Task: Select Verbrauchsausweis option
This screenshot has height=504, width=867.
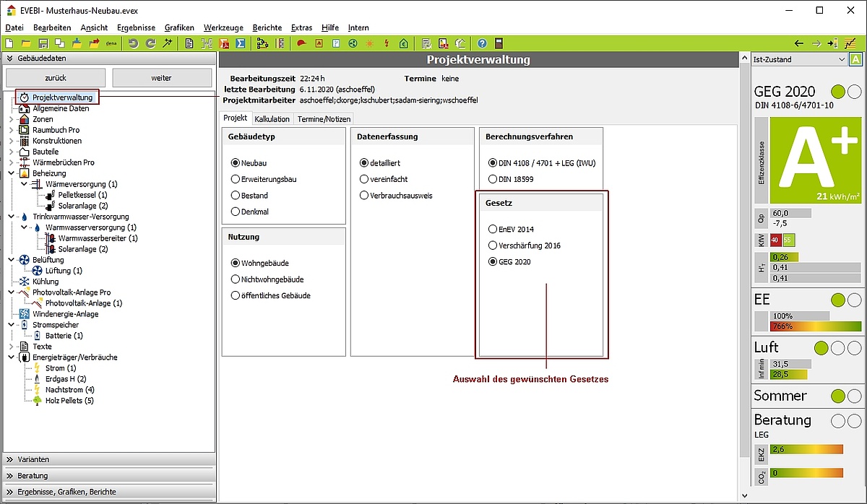Action: point(396,195)
